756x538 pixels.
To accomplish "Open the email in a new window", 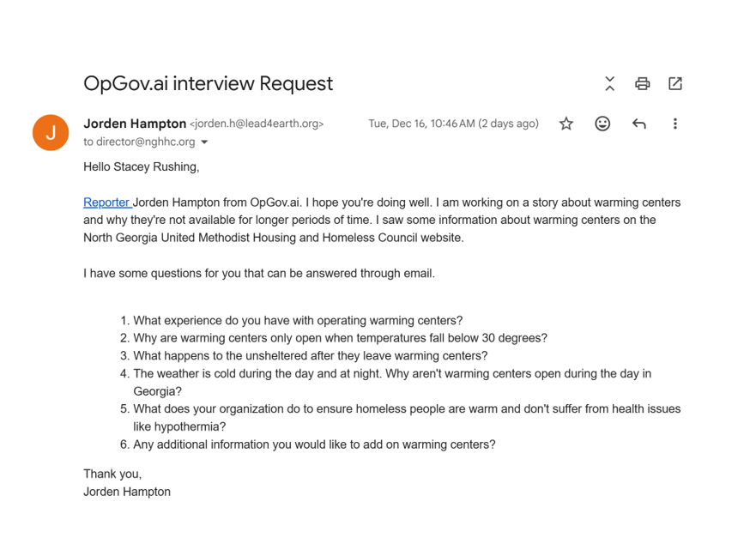I will (675, 83).
